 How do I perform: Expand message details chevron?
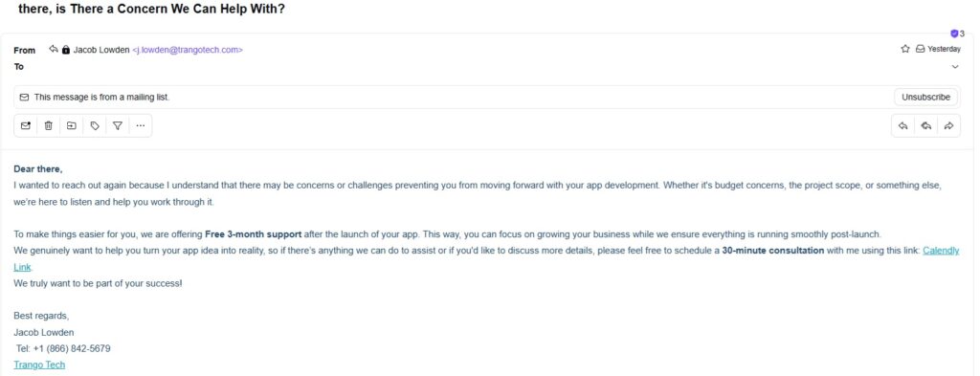pos(955,67)
